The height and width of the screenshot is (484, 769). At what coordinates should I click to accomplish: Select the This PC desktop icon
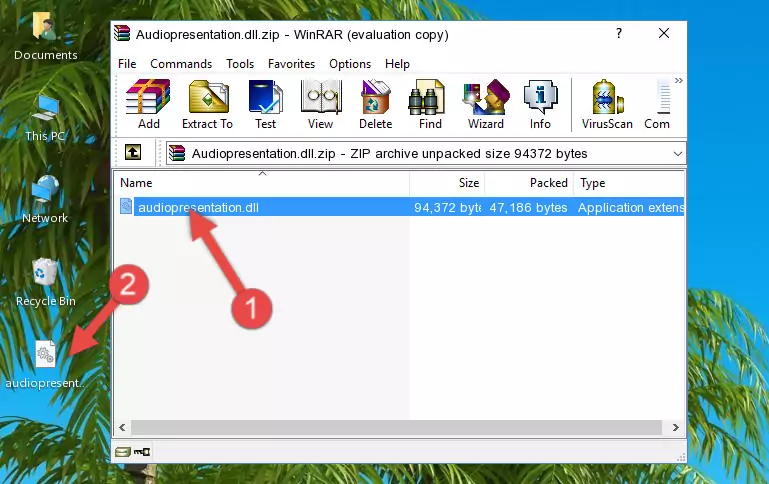coord(45,119)
